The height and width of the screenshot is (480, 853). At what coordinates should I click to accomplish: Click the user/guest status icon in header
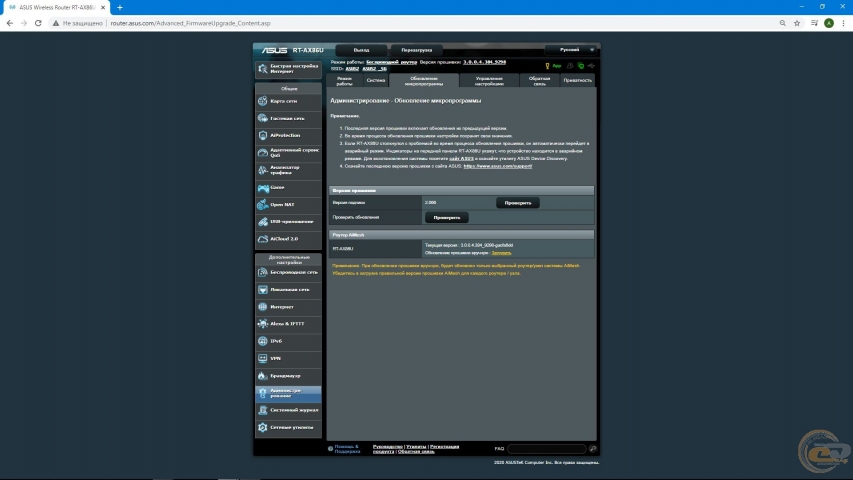pos(570,66)
